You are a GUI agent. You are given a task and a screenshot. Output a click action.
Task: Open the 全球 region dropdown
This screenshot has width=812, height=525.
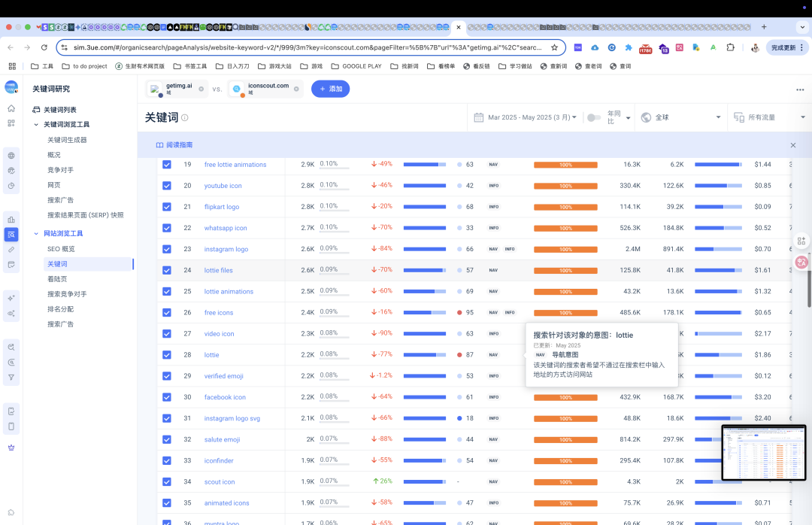[680, 117]
